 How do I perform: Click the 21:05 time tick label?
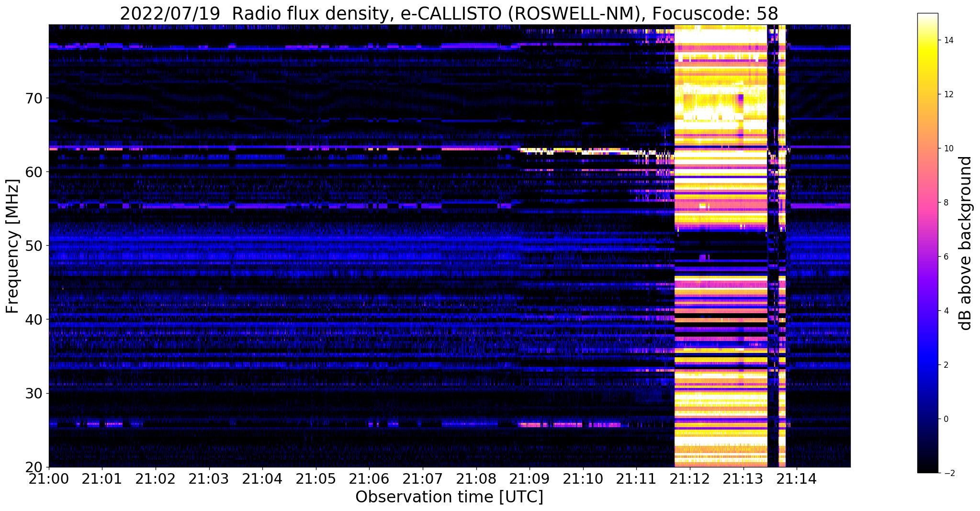click(x=316, y=478)
